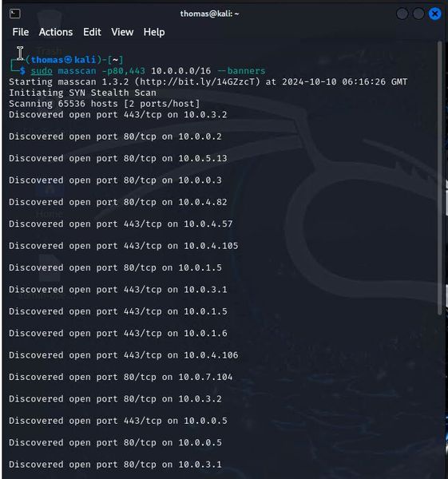Click the http://bit.ly/14GZzcT URL

point(197,82)
